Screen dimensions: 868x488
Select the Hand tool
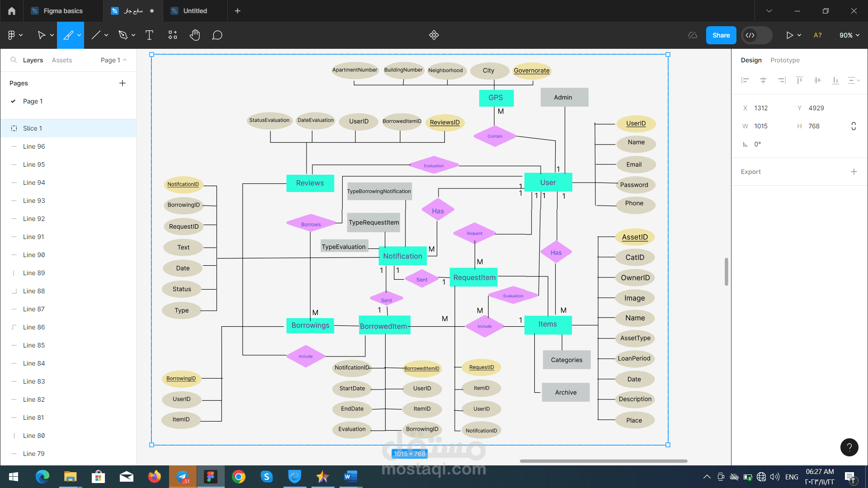195,35
